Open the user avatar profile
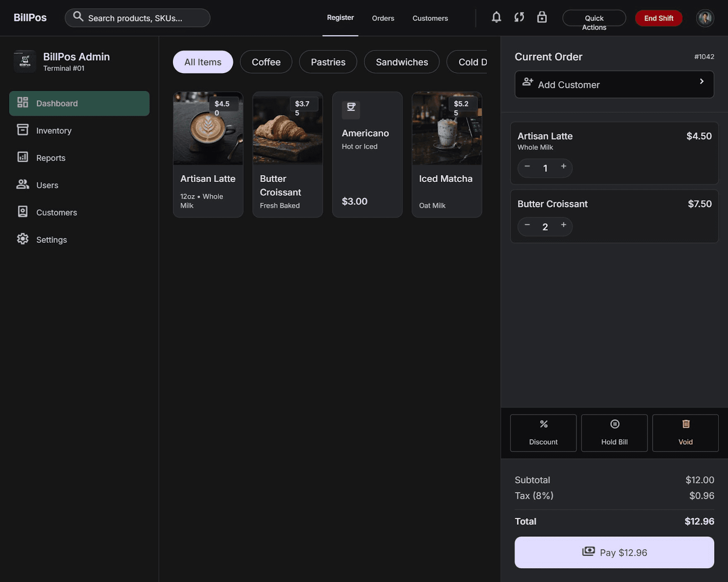 [705, 18]
